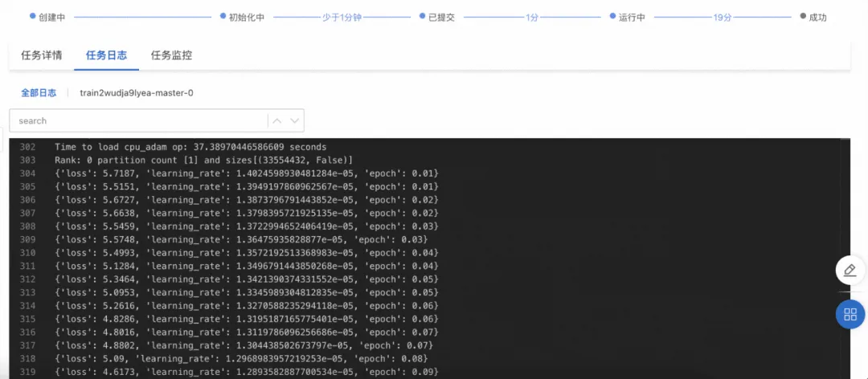Select log line with loss 4.8016
The image size is (868, 379).
point(247,332)
